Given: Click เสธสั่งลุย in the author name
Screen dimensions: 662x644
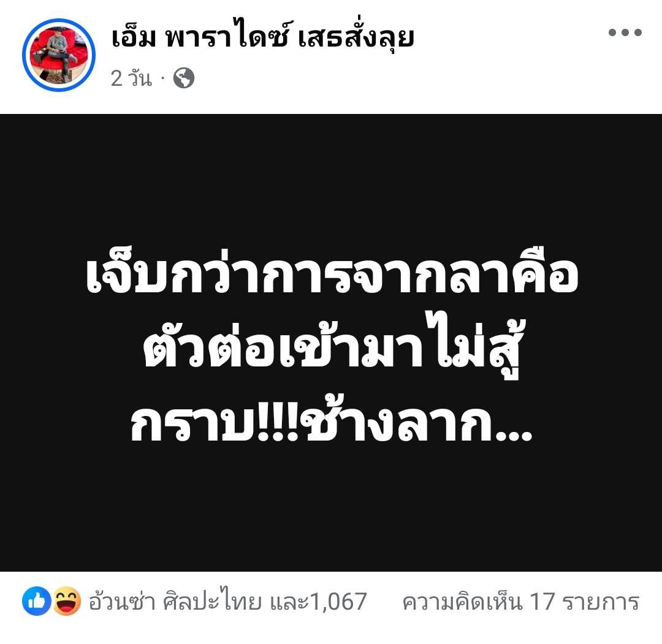Looking at the screenshot, I should pos(356,38).
